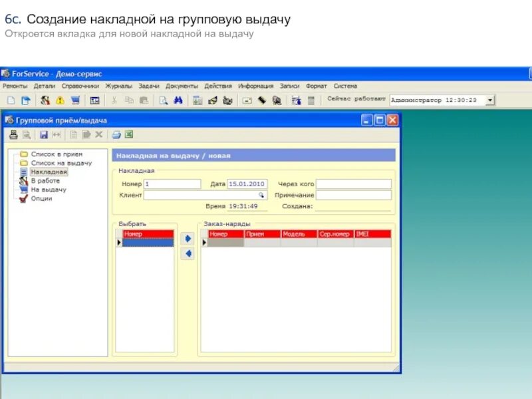This screenshot has height=399, width=532.
Task: Click the Примечание input field
Action: tap(354, 195)
